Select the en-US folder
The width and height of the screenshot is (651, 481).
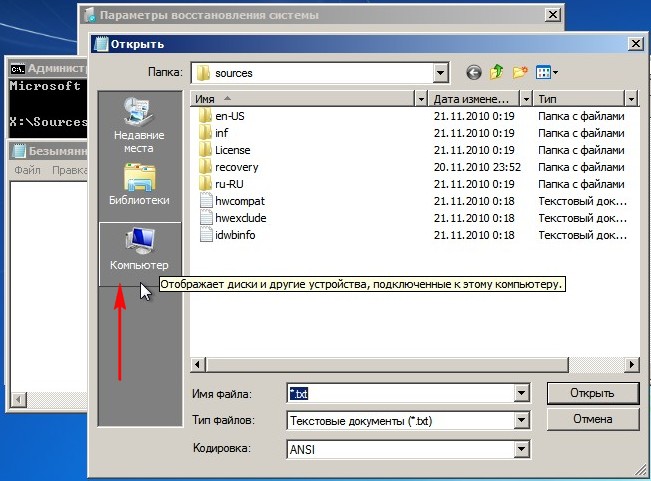tap(230, 116)
